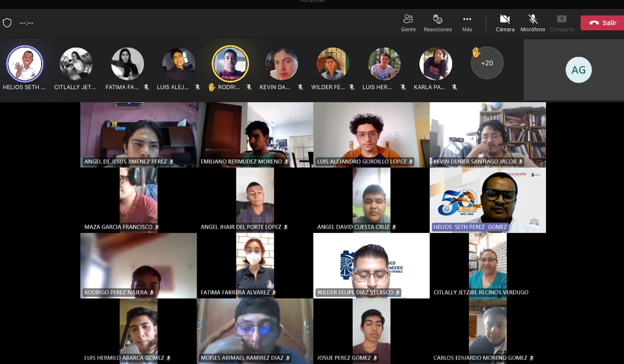Image resolution: width=624 pixels, height=364 pixels.
Task: Select Rodrigo Perez Najera video tile
Action: pyautogui.click(x=139, y=266)
